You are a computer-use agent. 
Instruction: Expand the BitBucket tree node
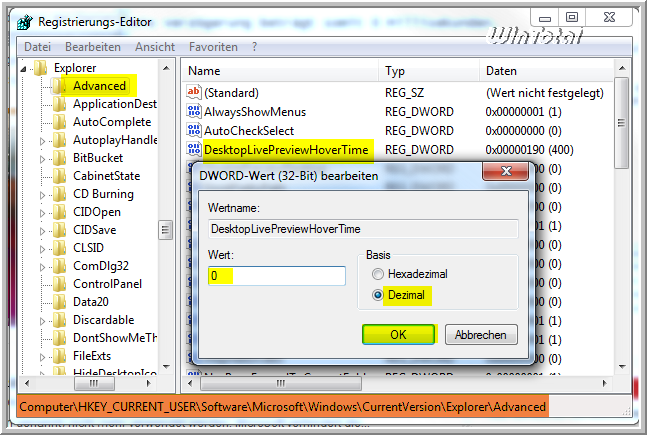[42, 159]
